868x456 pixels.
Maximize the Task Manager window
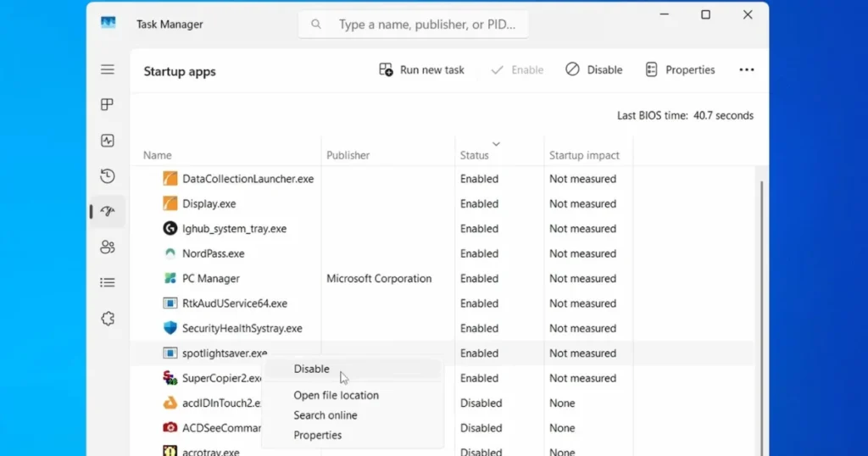(705, 15)
